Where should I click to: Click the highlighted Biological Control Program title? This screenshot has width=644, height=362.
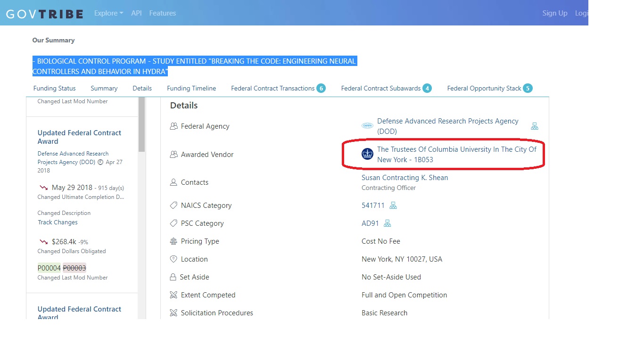click(194, 66)
